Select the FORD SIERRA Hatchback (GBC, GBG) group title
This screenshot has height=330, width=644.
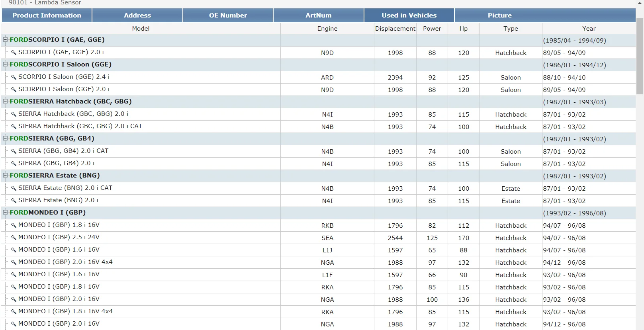tap(70, 102)
